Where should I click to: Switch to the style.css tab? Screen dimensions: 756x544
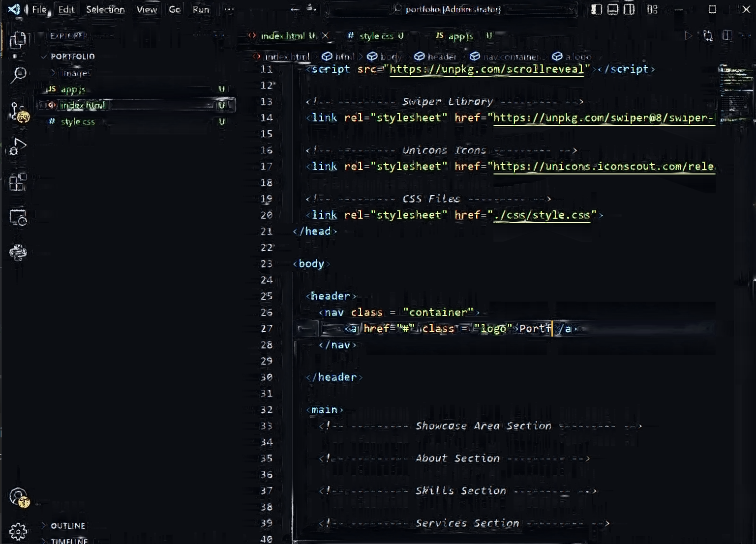(x=376, y=35)
